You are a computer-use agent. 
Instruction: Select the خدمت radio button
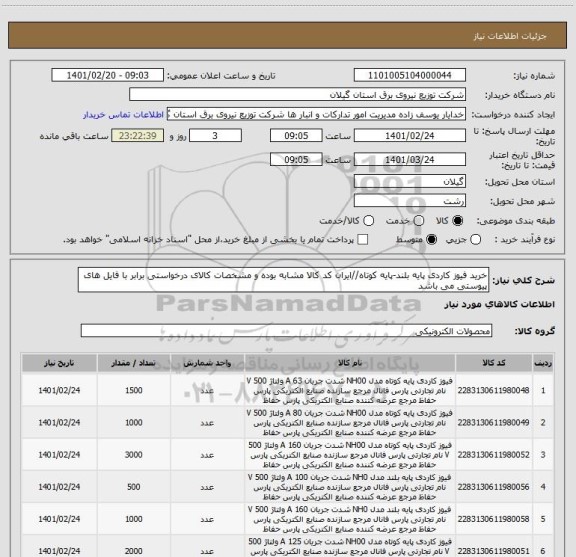[x=419, y=220]
